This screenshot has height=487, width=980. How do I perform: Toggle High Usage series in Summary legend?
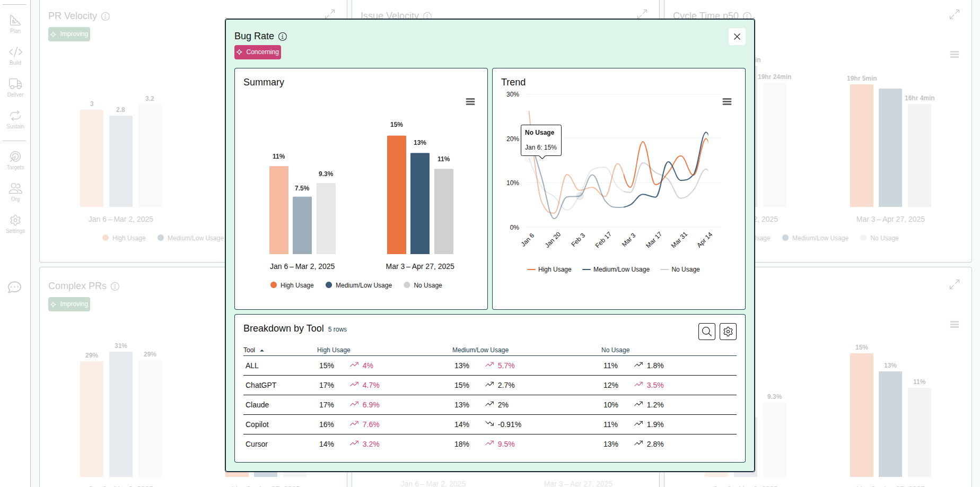point(292,285)
